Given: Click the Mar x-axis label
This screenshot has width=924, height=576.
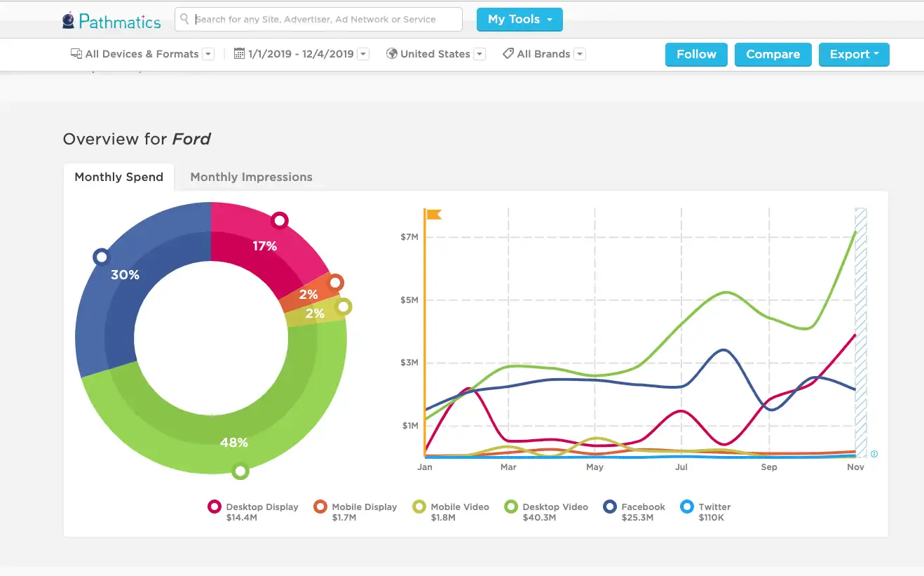Looking at the screenshot, I should pos(508,467).
